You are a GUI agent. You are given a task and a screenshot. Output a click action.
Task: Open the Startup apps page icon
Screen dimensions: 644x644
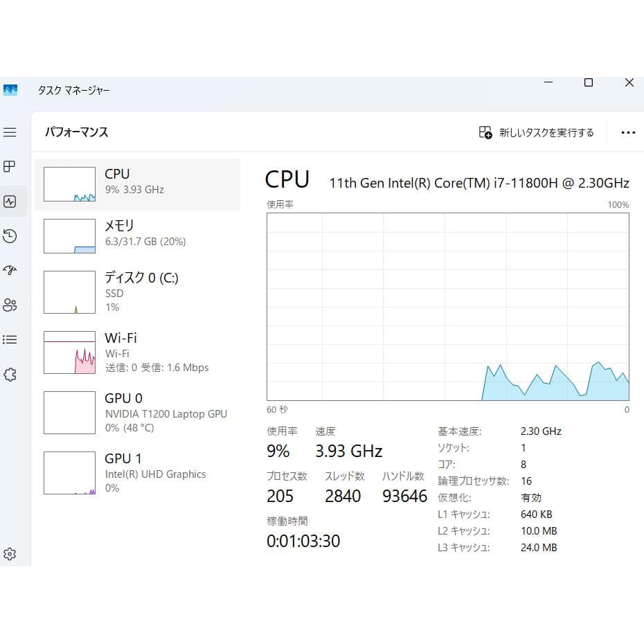point(10,270)
